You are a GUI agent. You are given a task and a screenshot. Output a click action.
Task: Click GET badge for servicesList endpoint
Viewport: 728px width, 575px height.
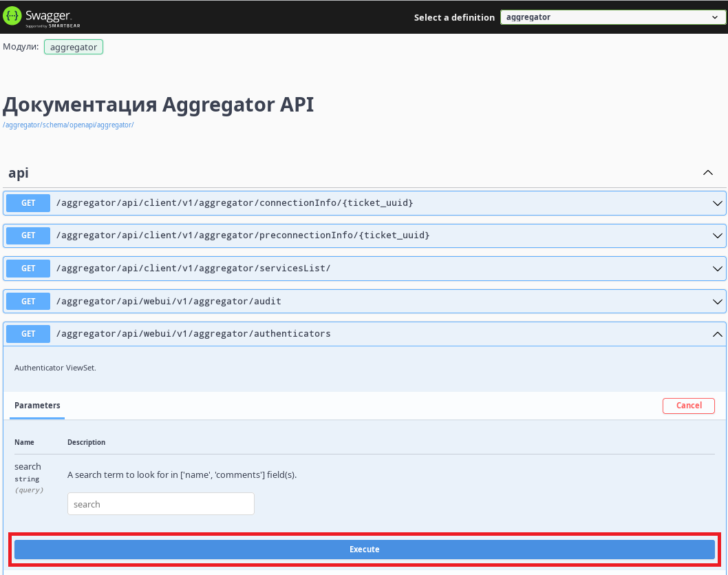click(28, 269)
